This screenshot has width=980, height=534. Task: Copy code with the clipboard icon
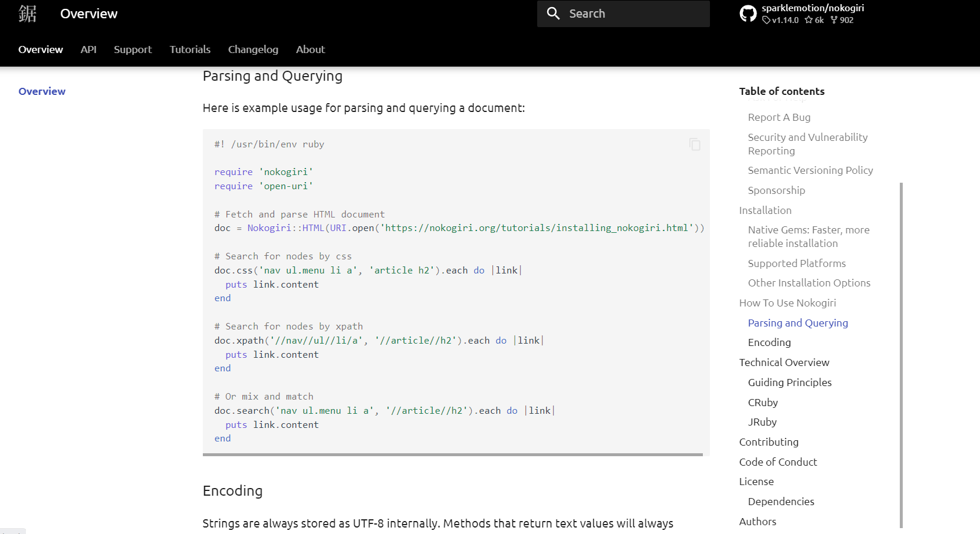tap(695, 144)
